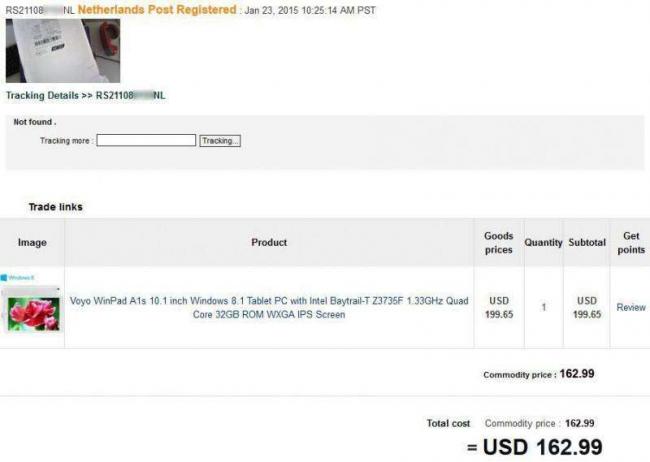Click the Netherlands Post Registered link
Viewport: 650px width, 462px height.
coord(157,10)
